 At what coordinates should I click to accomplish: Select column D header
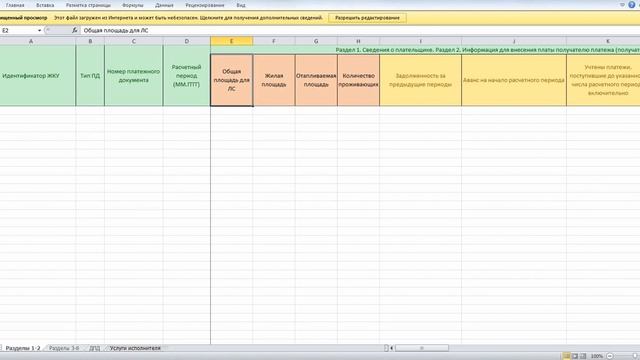click(187, 41)
